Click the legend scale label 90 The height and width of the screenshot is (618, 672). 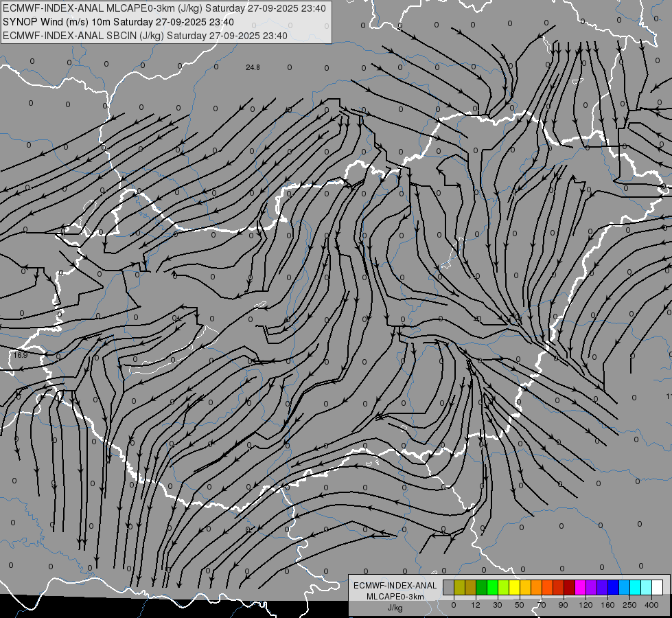tap(563, 605)
